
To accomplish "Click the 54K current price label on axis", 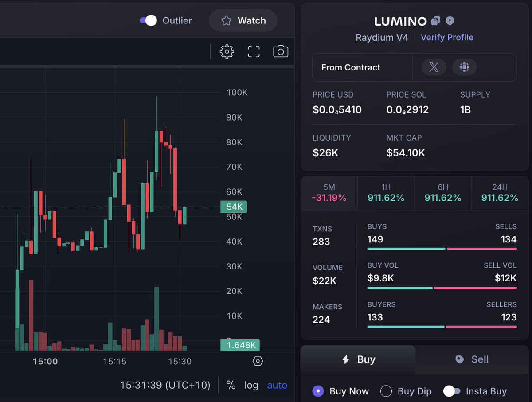I will tap(234, 207).
